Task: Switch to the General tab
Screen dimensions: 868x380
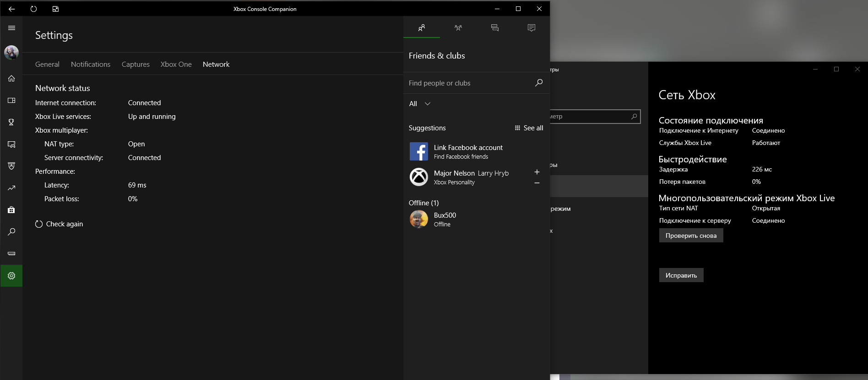Action: [x=47, y=64]
